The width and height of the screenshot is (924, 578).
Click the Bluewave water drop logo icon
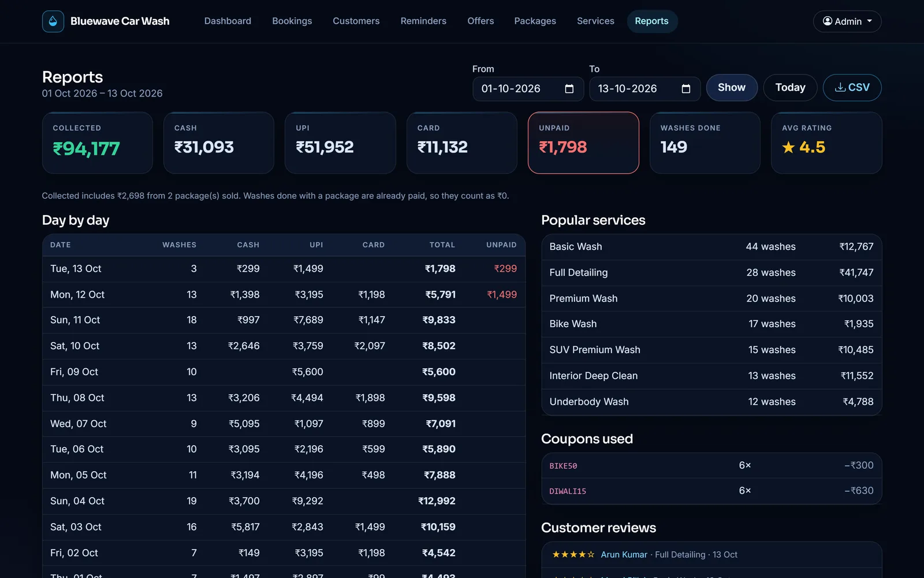(x=53, y=21)
